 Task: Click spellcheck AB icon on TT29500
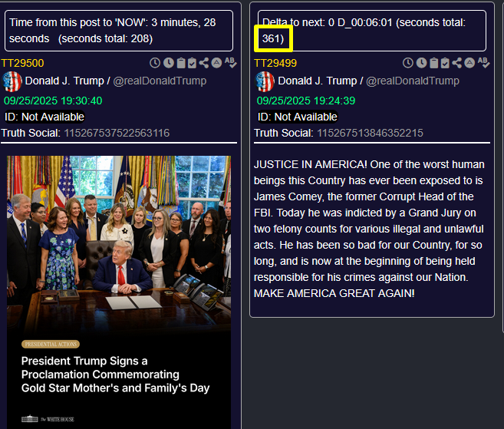pyautogui.click(x=230, y=62)
